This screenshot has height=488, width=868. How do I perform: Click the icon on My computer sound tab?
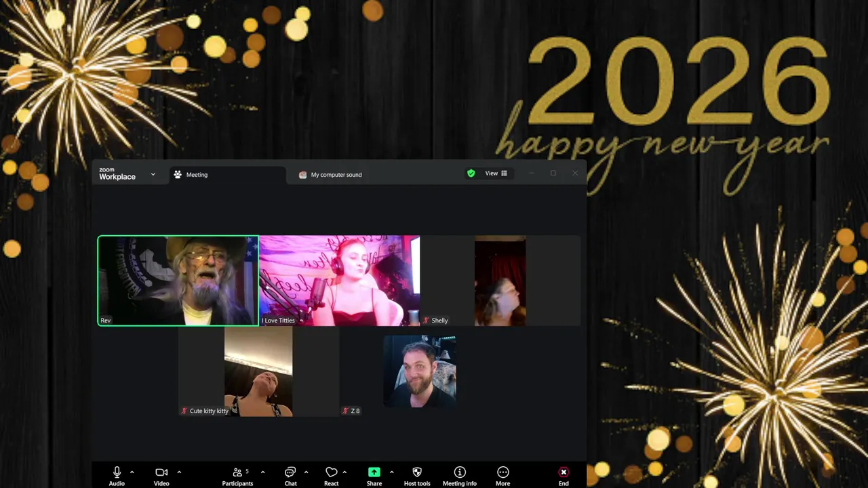[302, 175]
